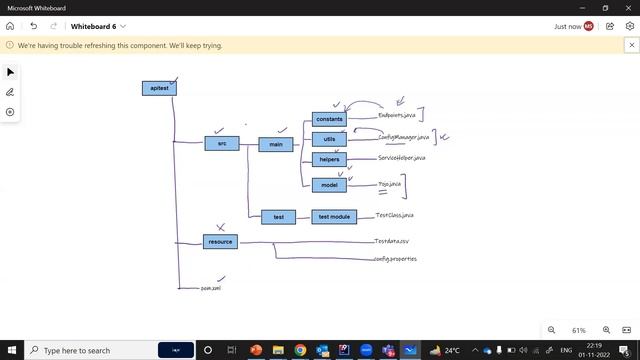The height and width of the screenshot is (360, 640).
Task: Click the Testdata.csv handwritten text
Action: point(391,241)
